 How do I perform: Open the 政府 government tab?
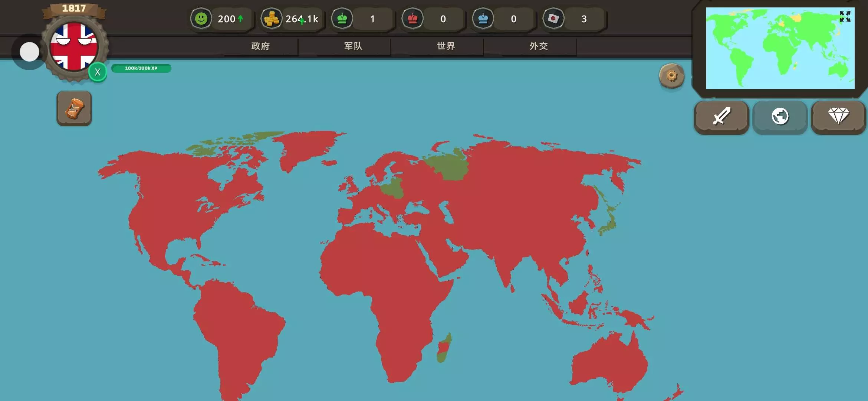260,46
